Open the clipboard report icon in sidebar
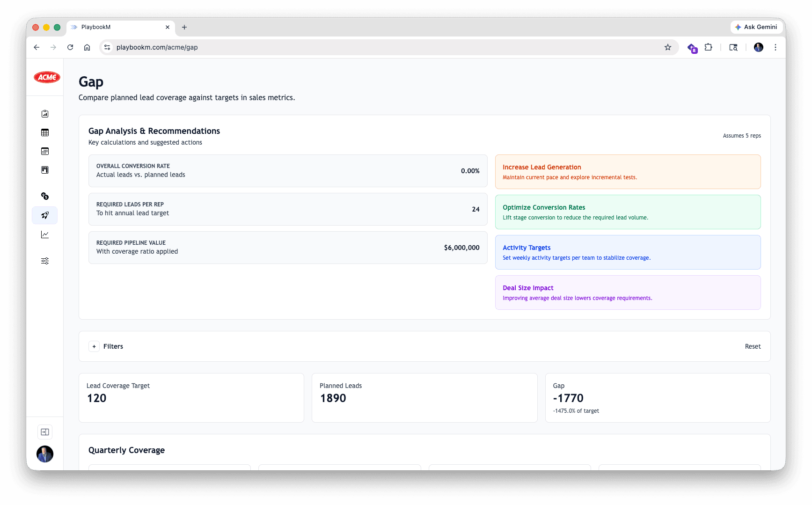Screen dimensions: 812x505 coord(45,114)
